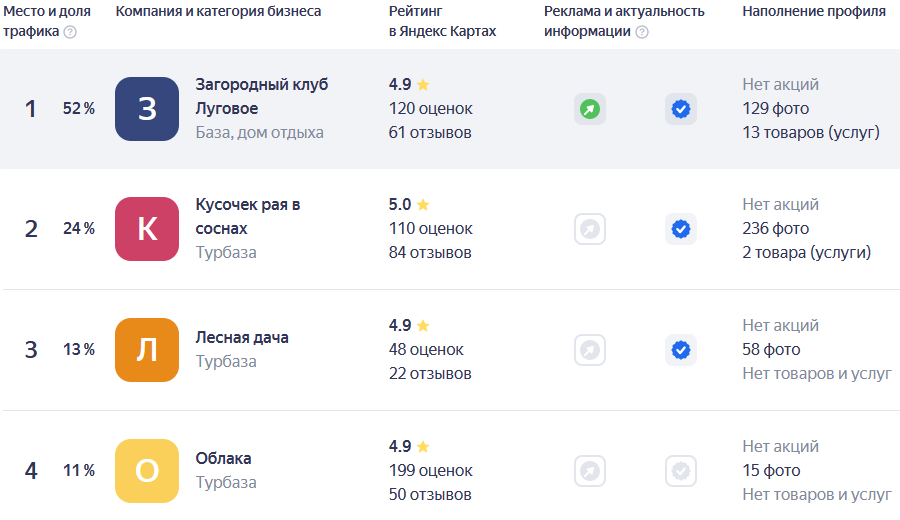
Task: Open Лесная дача company name
Action: (242, 337)
